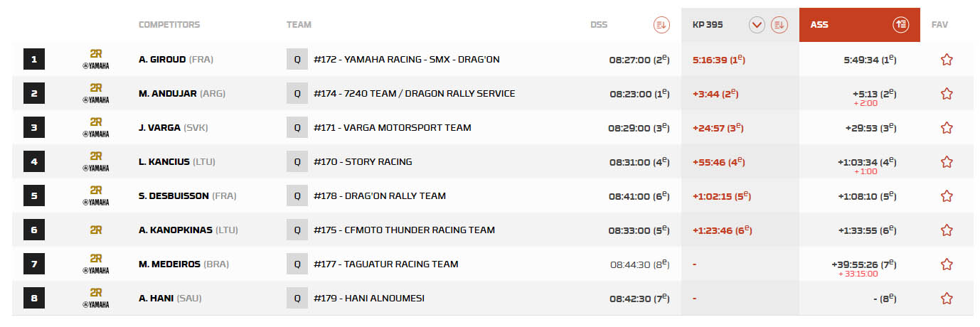Favorite A. Hani using the star
980x327 pixels.
tap(947, 299)
